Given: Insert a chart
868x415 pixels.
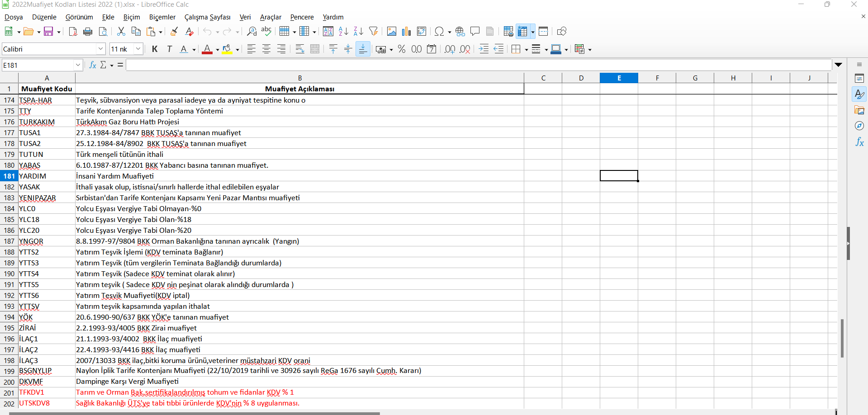Looking at the screenshot, I should point(406,31).
